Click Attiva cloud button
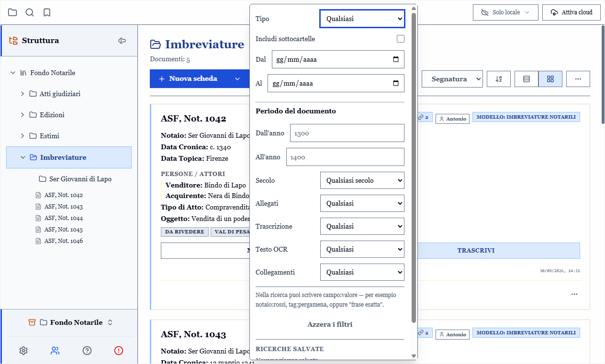 coord(571,12)
